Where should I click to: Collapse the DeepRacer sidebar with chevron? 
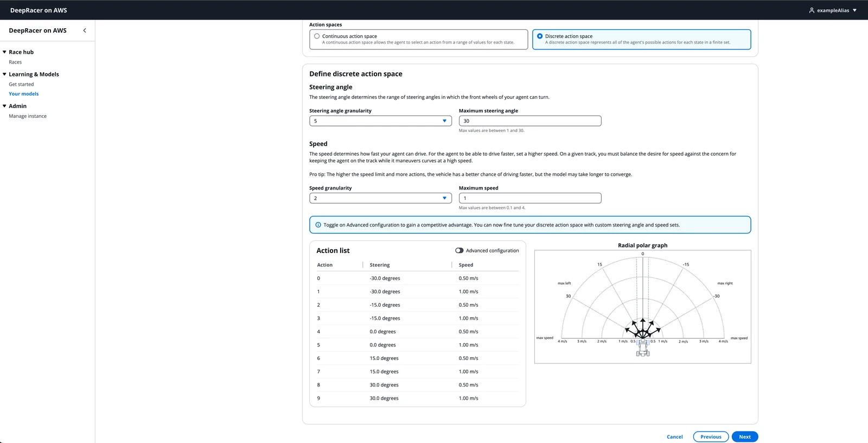[84, 30]
